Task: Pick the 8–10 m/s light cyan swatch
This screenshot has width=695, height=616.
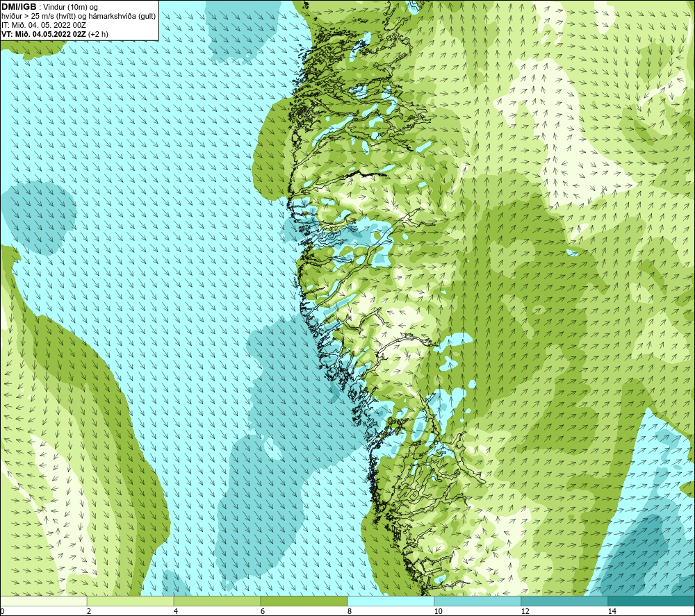Action: (391, 601)
